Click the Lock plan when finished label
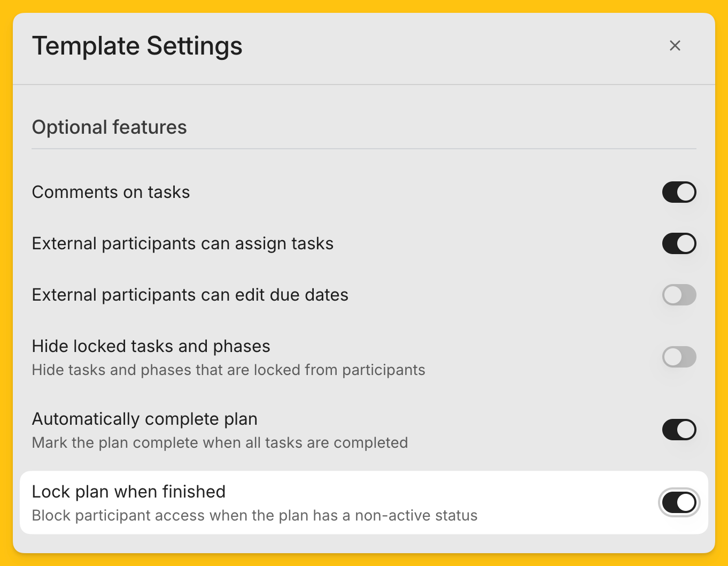 click(x=129, y=492)
